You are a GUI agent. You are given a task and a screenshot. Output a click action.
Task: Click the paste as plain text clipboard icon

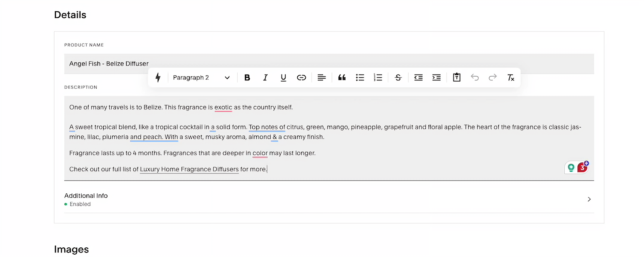click(x=457, y=77)
